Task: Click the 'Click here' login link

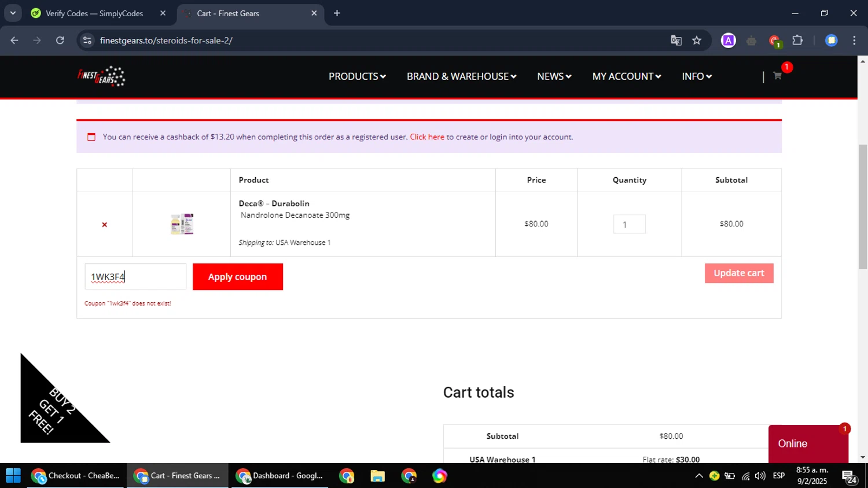Action: (x=427, y=137)
